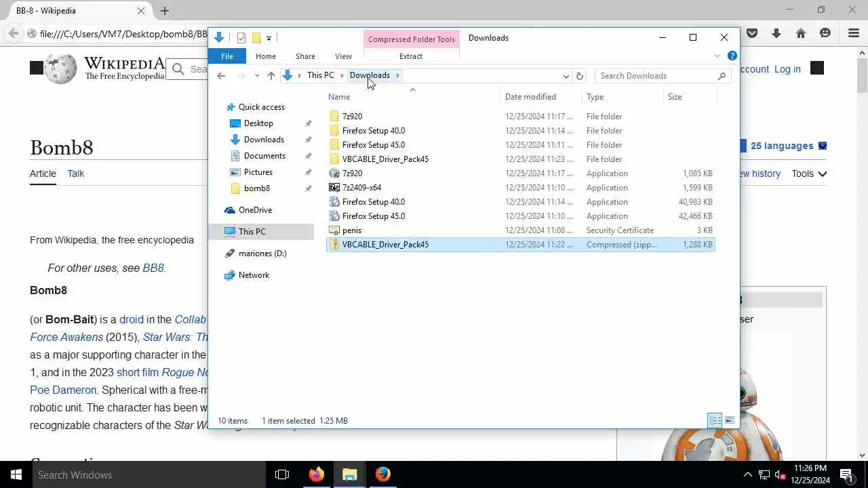868x488 pixels.
Task: Click Firefox home icon
Action: 801,33
